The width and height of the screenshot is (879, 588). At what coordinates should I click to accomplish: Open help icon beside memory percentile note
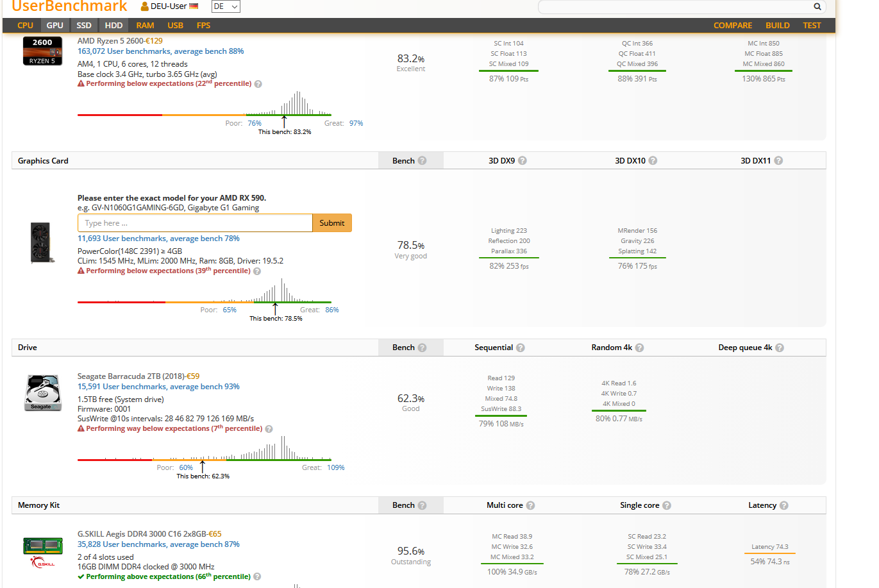tap(257, 577)
